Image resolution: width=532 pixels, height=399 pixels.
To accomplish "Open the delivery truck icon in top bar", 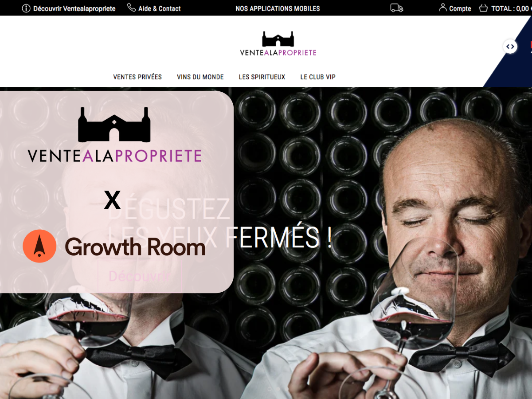I will tap(397, 8).
